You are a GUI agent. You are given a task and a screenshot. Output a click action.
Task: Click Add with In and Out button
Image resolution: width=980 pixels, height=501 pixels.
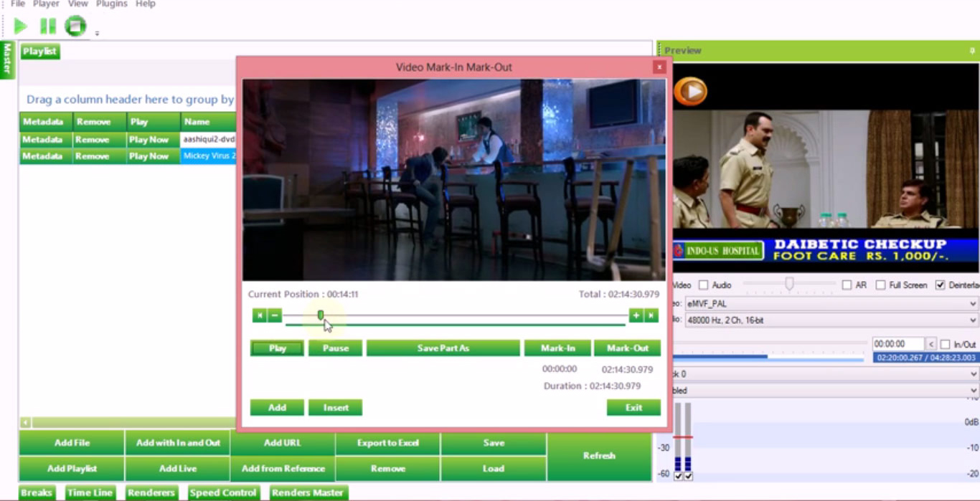[178, 443]
